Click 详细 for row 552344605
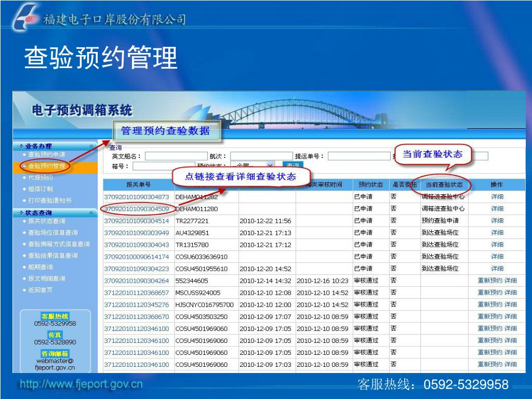This screenshot has height=399, width=532. (x=511, y=281)
